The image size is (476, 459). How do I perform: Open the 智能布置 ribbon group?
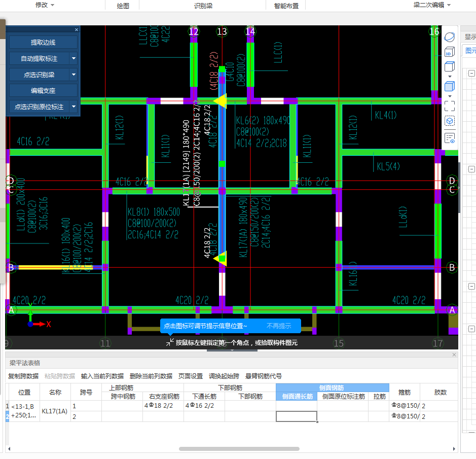[286, 6]
